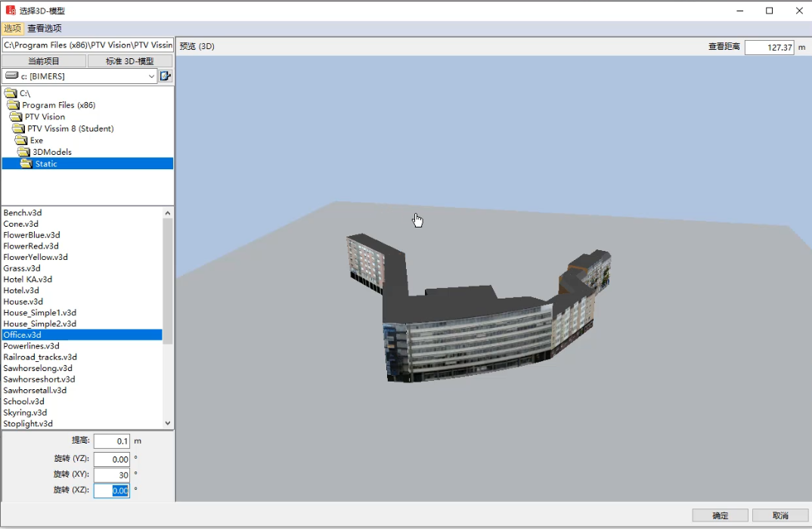Viewport: 812px width, 529px height.
Task: Click the file path input field
Action: [x=88, y=45]
